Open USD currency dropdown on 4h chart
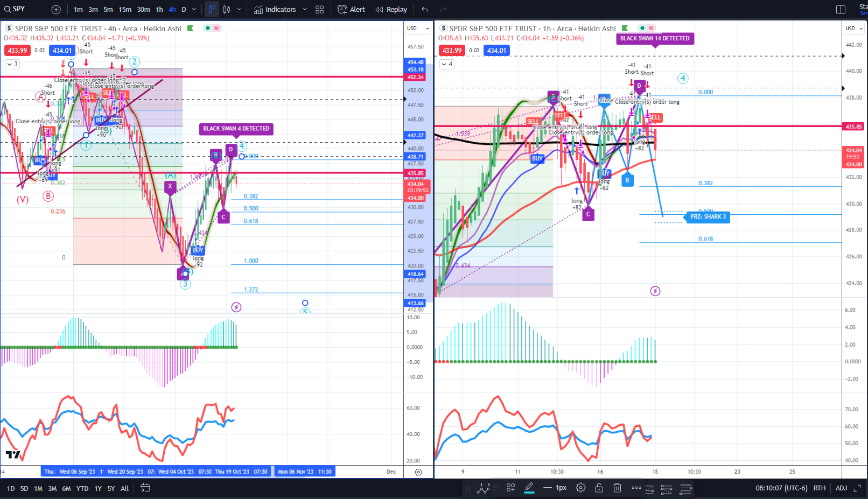This screenshot has width=868, height=499. click(418, 29)
